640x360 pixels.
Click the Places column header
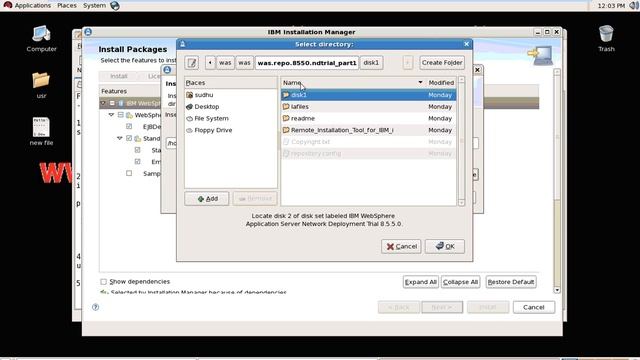231,83
